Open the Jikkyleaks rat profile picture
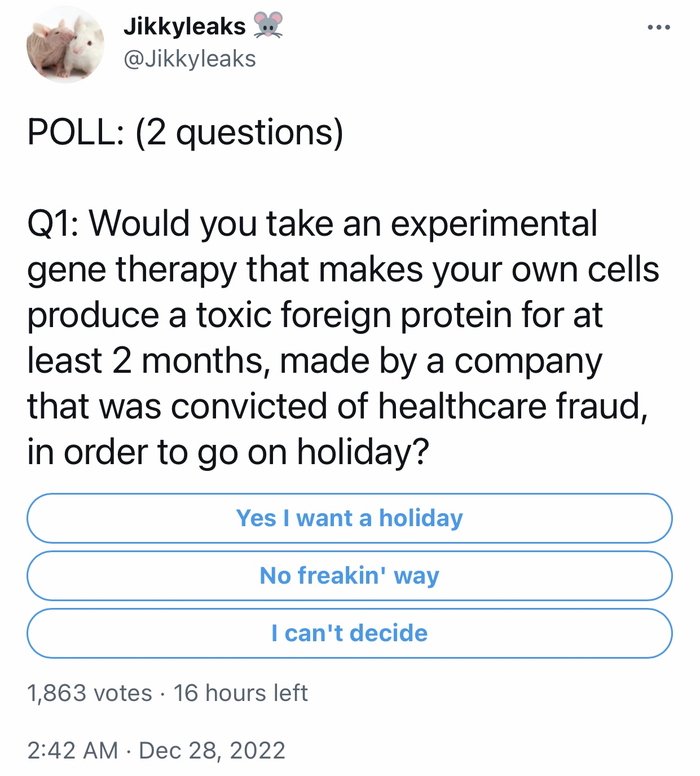This screenshot has height=776, width=700. [x=65, y=45]
